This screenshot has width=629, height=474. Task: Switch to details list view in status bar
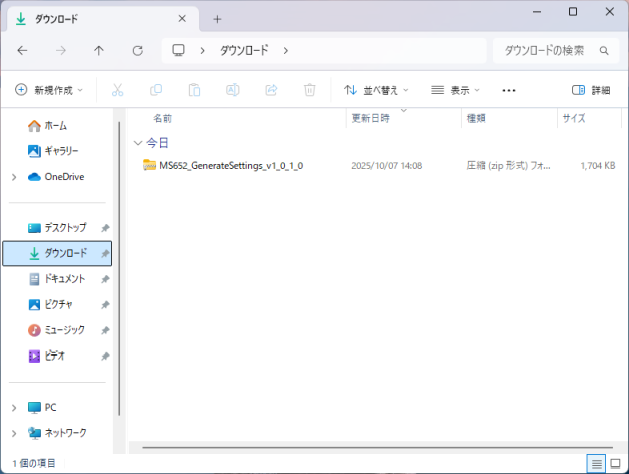(596, 464)
